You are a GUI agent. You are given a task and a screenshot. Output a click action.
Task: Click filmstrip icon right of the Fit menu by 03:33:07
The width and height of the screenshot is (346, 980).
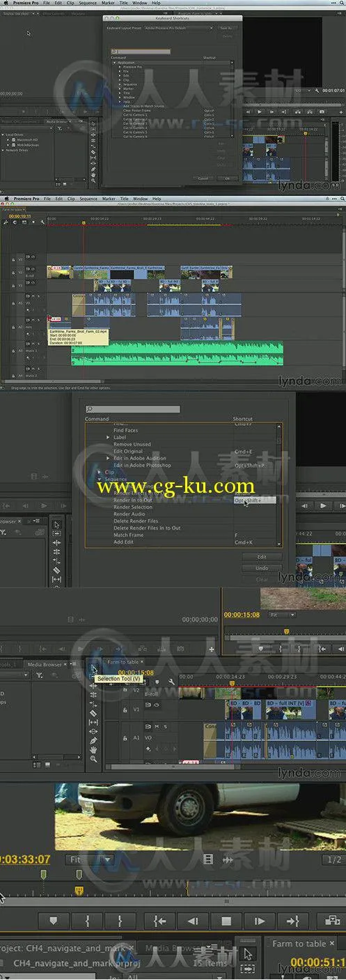pyautogui.click(x=207, y=859)
